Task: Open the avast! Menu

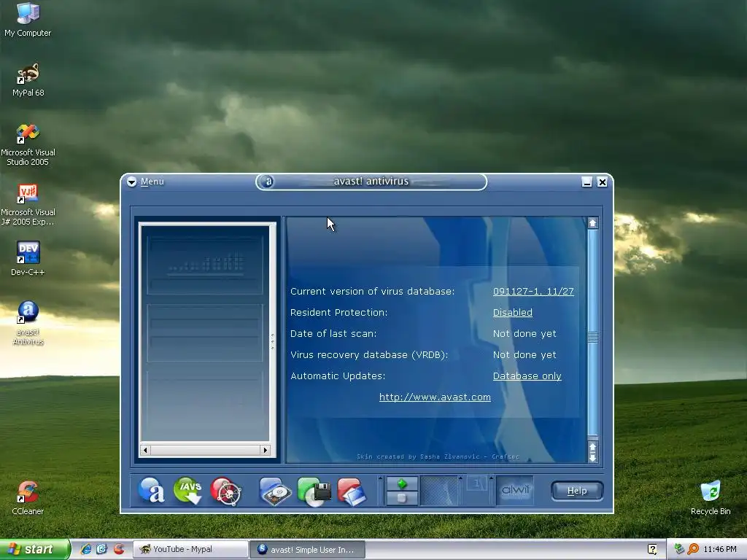Action: point(152,182)
